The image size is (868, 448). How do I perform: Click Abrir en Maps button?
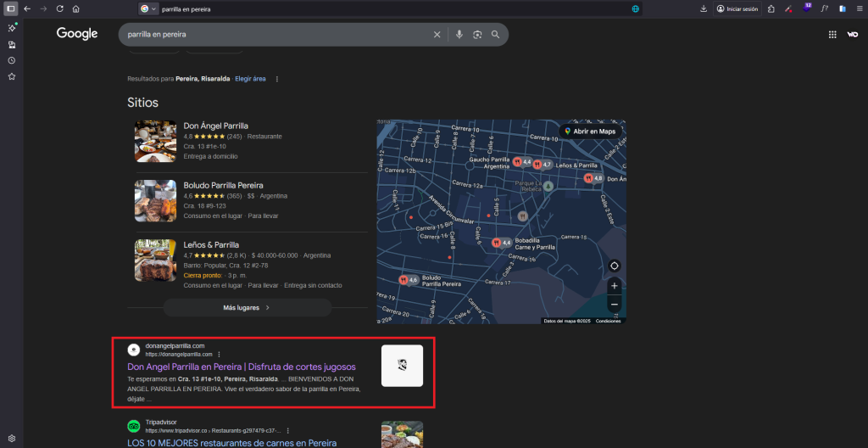click(x=590, y=132)
